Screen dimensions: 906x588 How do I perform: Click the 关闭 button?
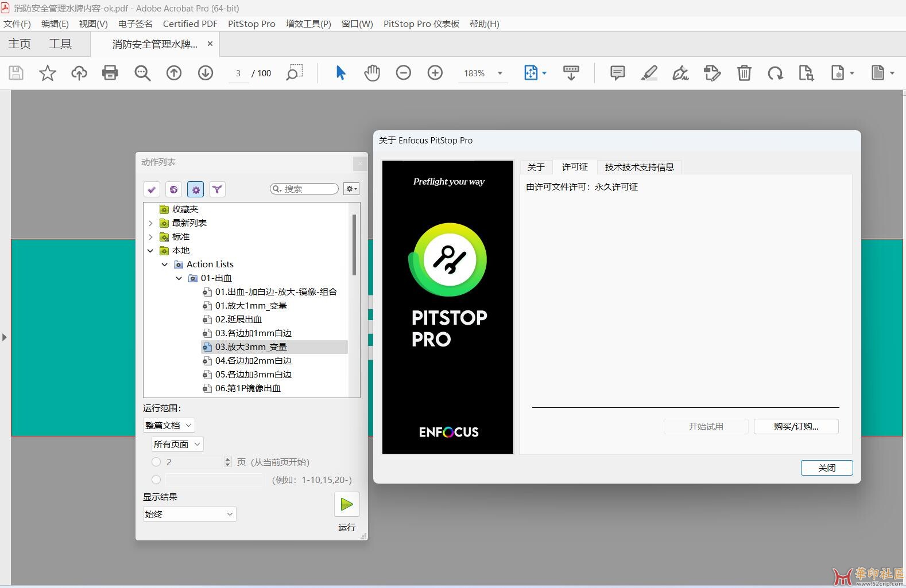point(827,468)
